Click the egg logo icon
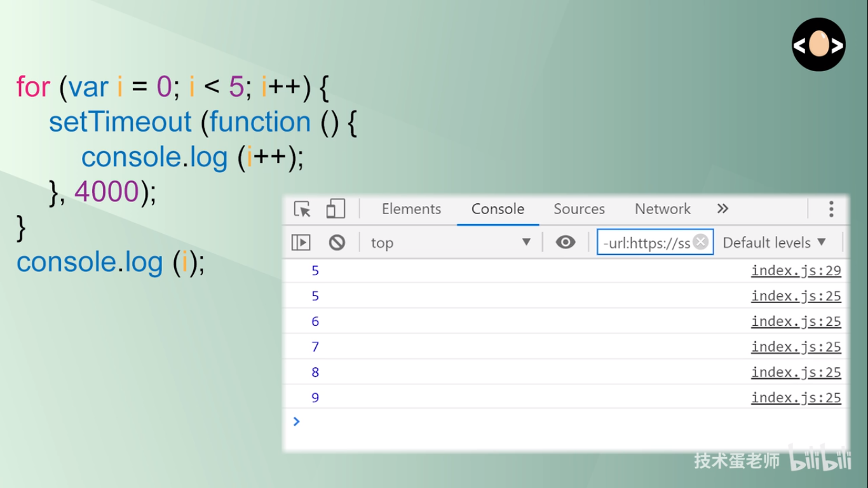This screenshot has width=868, height=488. pos(818,44)
